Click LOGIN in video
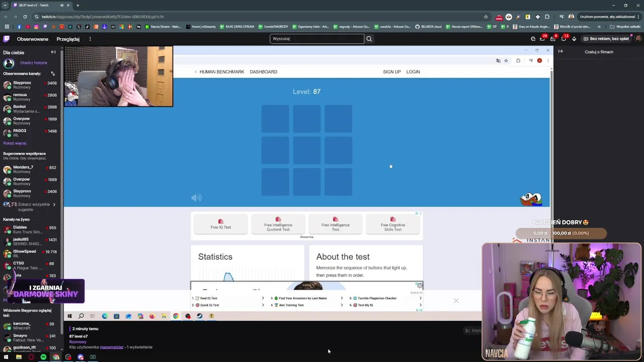The height and width of the screenshot is (362, 644). click(413, 72)
